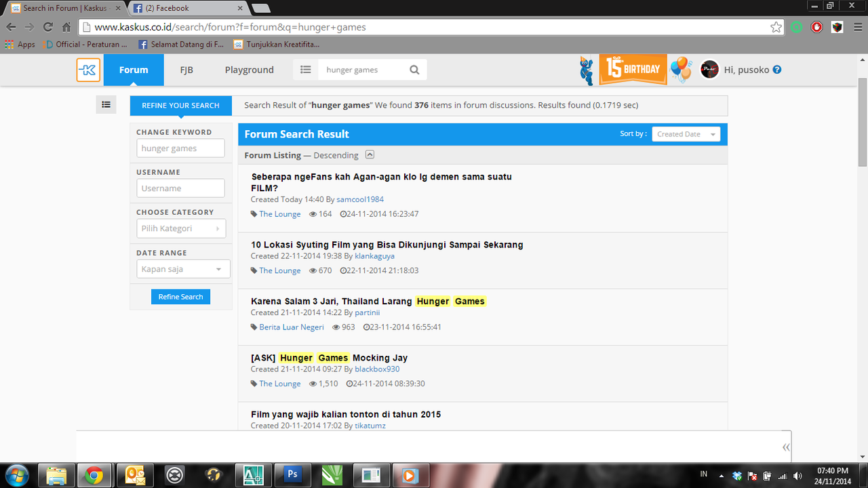Bookmark this page with the star icon
Viewport: 868px width, 488px height.
[x=776, y=27]
